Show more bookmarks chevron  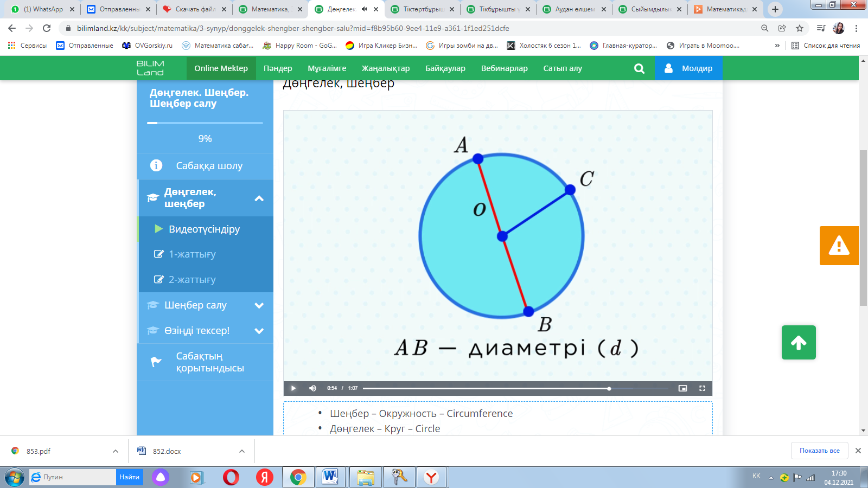777,46
